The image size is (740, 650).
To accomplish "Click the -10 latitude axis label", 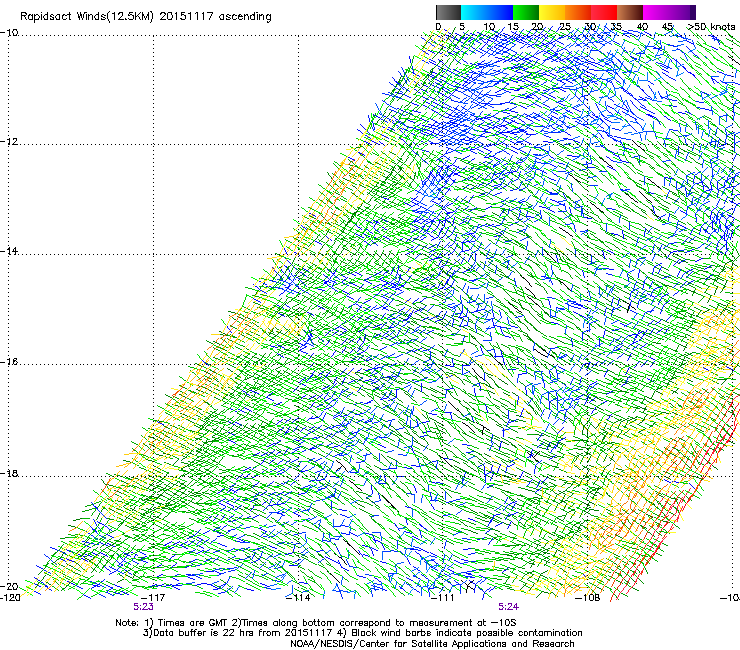I will pos(9,33).
